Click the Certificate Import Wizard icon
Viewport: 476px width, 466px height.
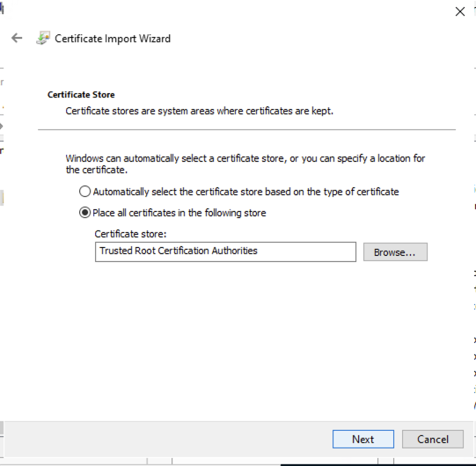click(x=43, y=38)
